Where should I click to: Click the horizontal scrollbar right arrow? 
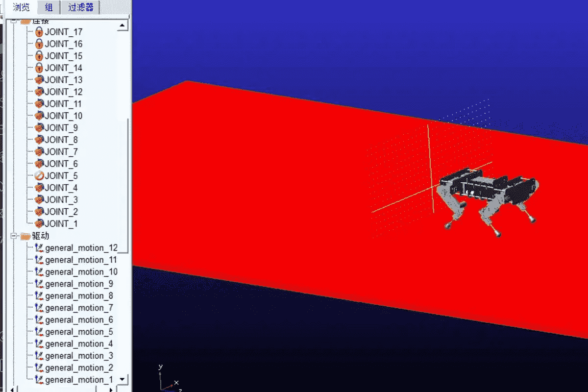point(111,389)
